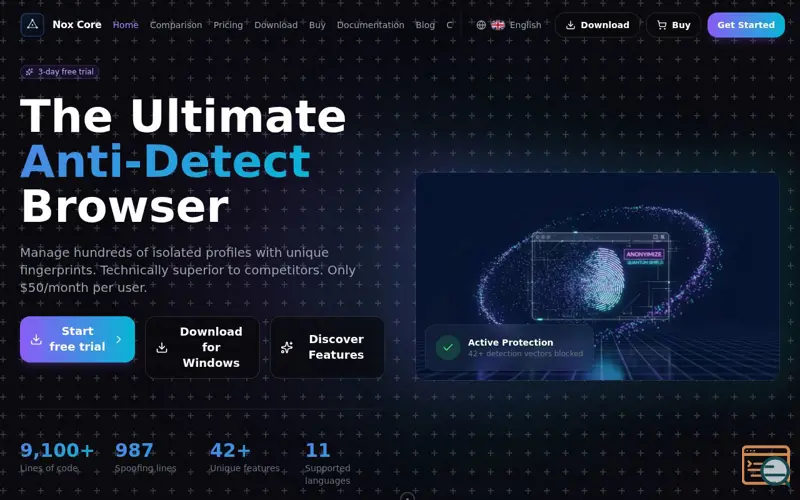Viewport: 800px width, 500px height.
Task: Visit the Blog nav link
Action: coord(425,25)
